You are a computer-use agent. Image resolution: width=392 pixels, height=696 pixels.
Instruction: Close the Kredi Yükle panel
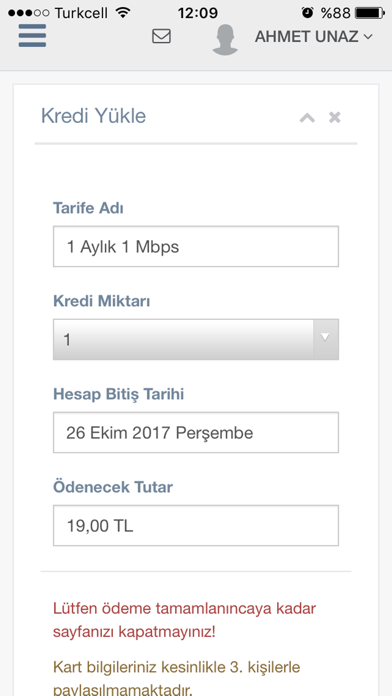click(x=334, y=118)
